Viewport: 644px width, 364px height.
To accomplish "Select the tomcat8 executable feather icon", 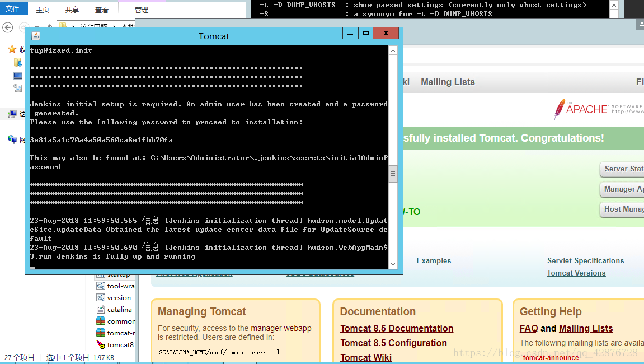I will pyautogui.click(x=101, y=344).
